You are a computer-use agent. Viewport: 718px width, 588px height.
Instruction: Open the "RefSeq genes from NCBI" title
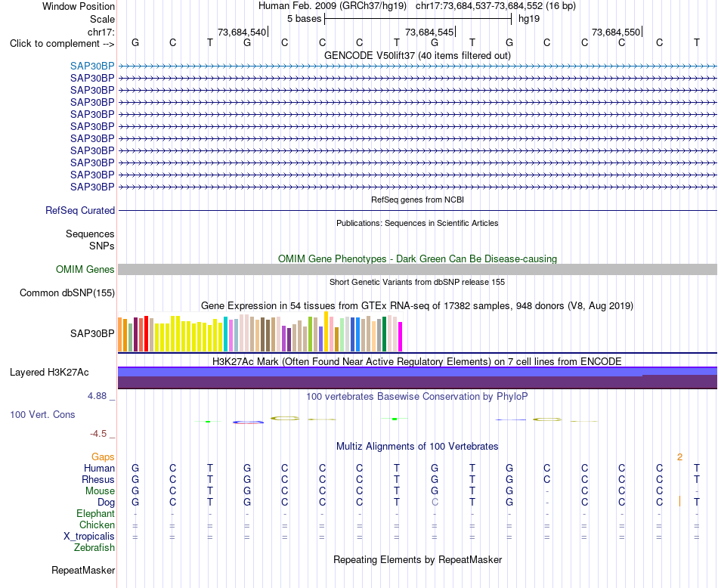pos(417,200)
